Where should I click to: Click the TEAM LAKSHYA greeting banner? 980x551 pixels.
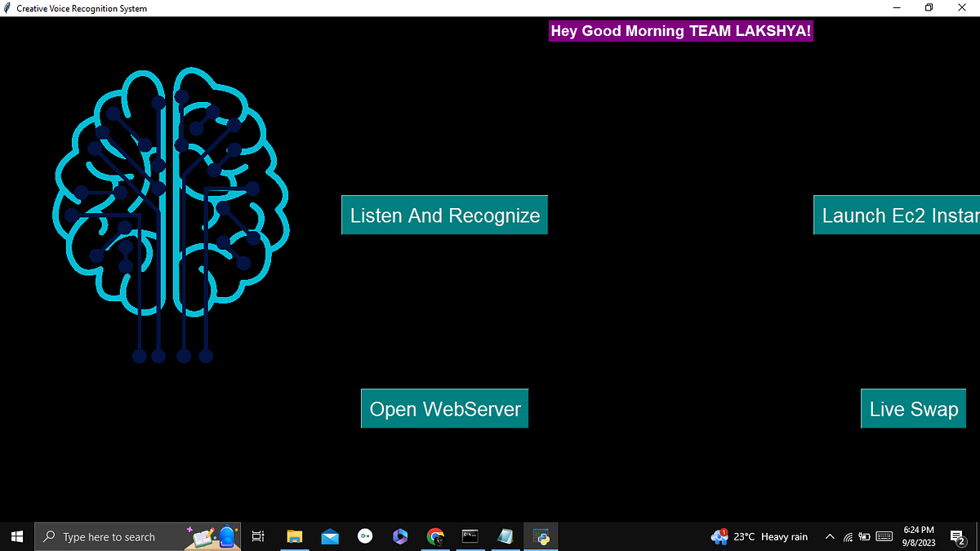[680, 30]
